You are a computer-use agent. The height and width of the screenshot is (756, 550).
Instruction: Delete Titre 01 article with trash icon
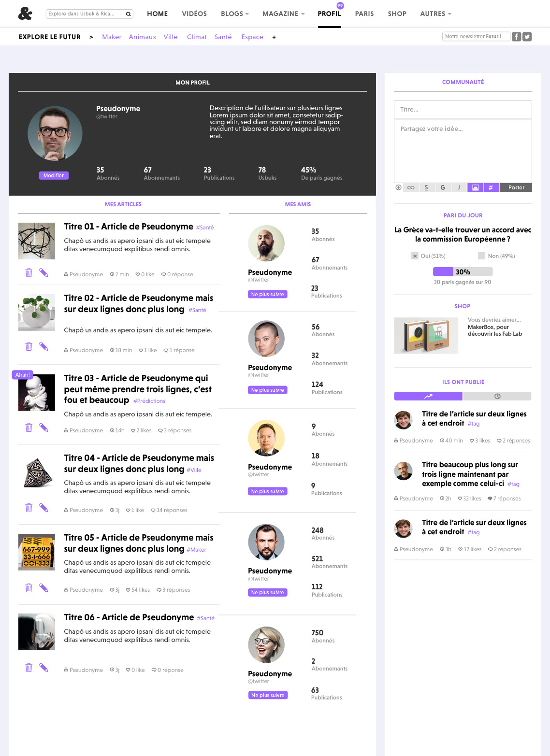coord(29,272)
